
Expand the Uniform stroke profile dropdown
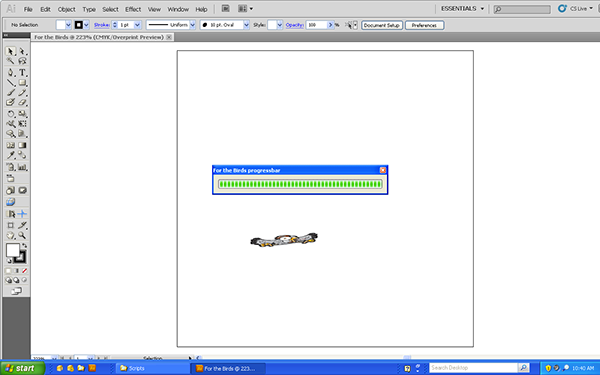[x=192, y=25]
